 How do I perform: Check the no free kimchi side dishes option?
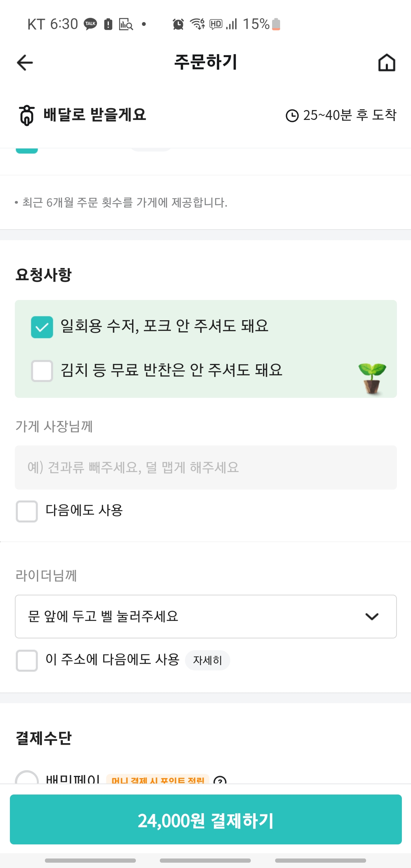pyautogui.click(x=42, y=371)
